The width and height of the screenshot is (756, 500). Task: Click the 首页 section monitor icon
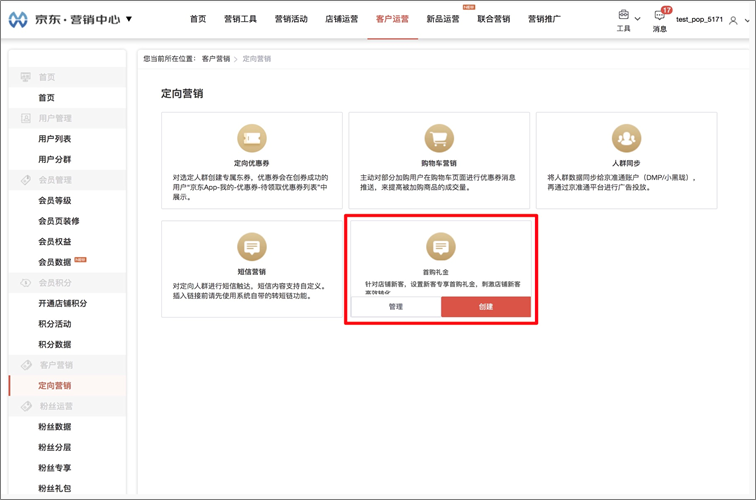[26, 77]
